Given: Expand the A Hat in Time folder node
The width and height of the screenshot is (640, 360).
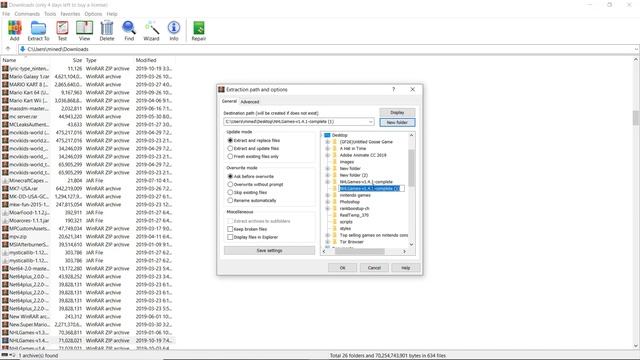Looking at the screenshot, I should pyautogui.click(x=327, y=149).
